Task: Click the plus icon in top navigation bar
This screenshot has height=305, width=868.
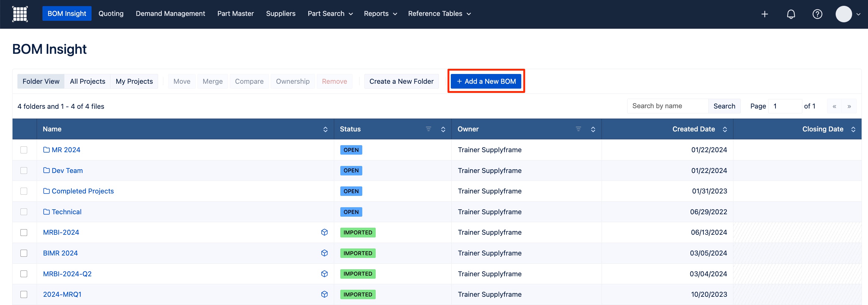Action: (x=765, y=14)
